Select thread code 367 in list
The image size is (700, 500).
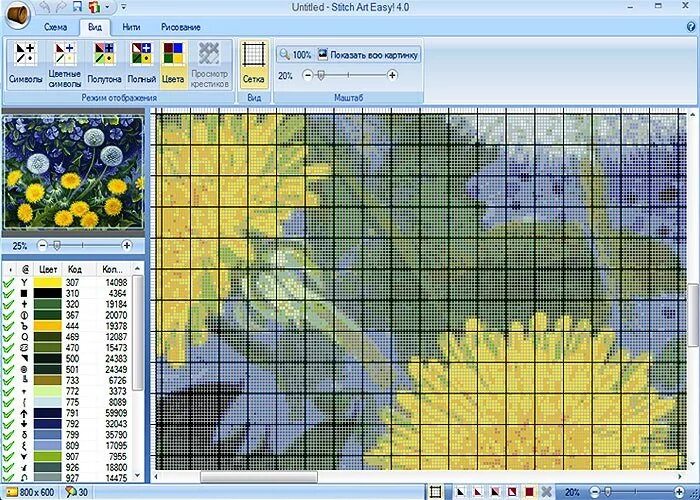[x=72, y=315]
